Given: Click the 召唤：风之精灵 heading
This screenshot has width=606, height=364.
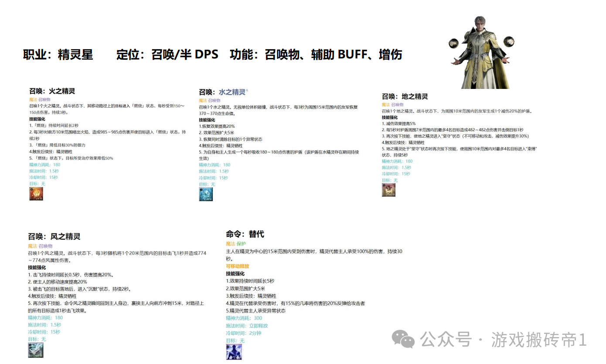Looking at the screenshot, I should 54,236.
